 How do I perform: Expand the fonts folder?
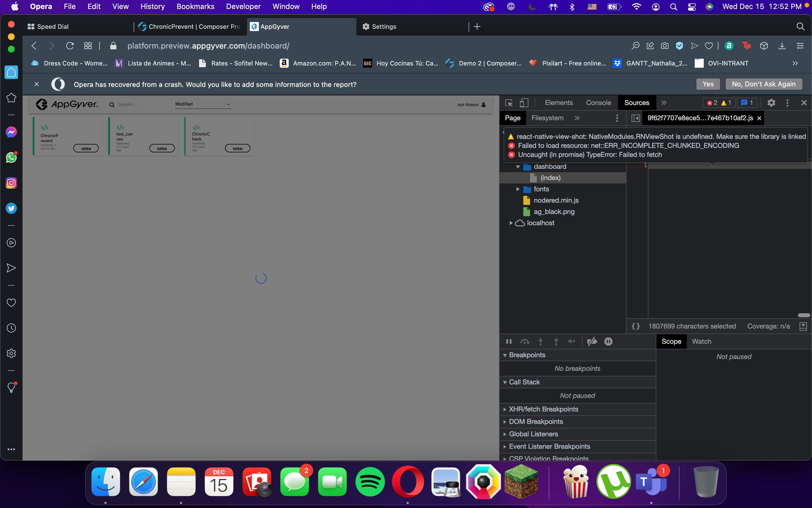pyautogui.click(x=518, y=189)
